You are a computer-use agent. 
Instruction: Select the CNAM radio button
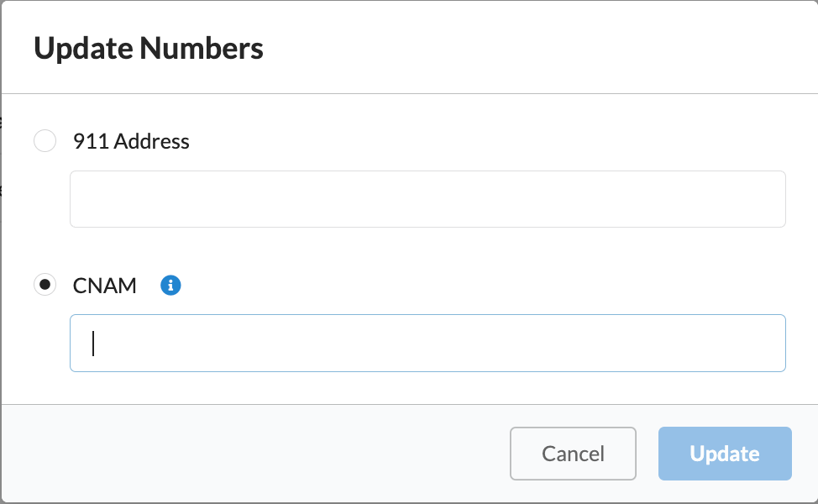click(45, 285)
